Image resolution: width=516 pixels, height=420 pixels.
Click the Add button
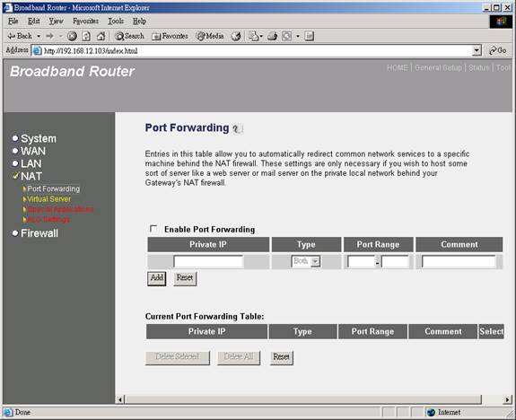tap(157, 278)
